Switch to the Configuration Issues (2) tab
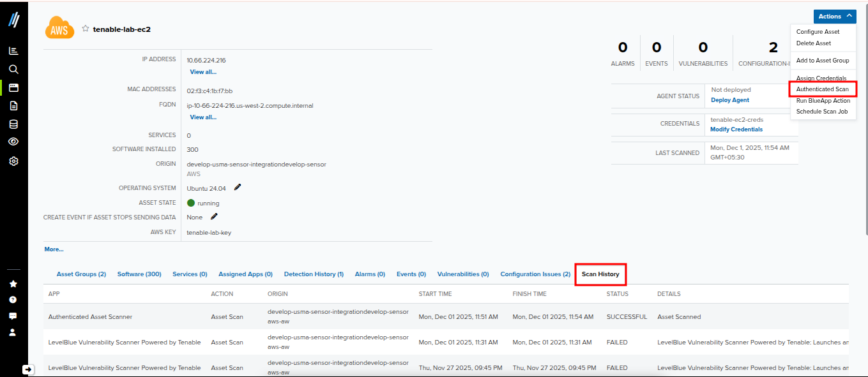Screen dimensions: 868x377 535,274
